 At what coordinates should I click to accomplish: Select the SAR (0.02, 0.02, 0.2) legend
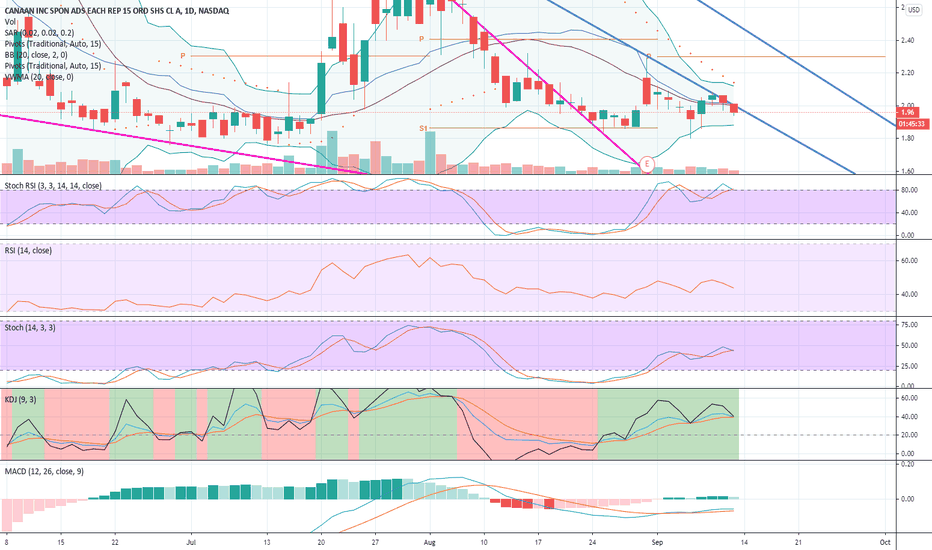pos(39,33)
